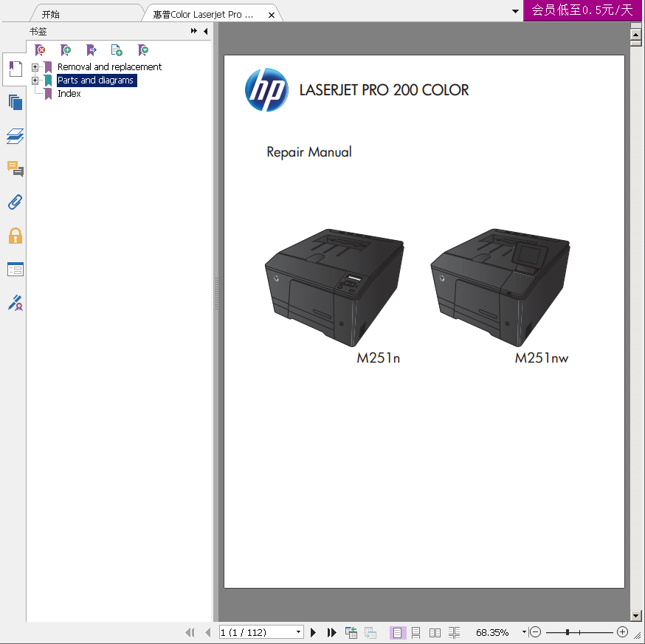Zoom out with the minus button
This screenshot has height=644, width=645.
click(x=535, y=631)
